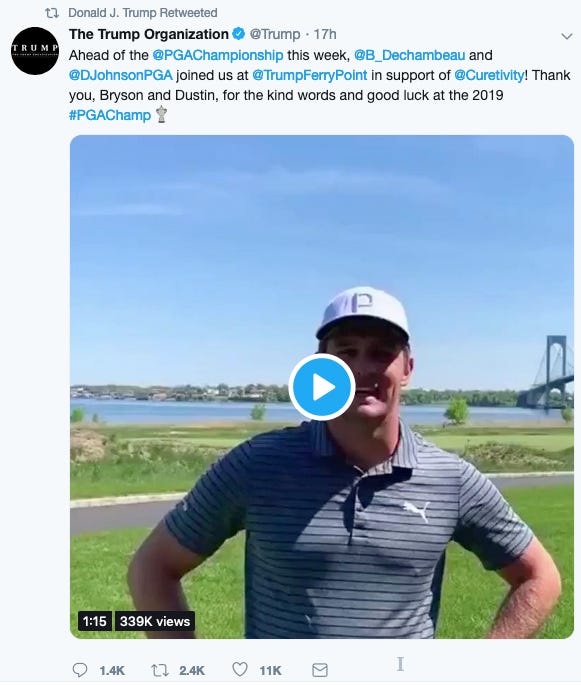Image resolution: width=581 pixels, height=685 pixels.
Task: Follow the @TrumpFerryPoint mention link
Action: (x=310, y=75)
